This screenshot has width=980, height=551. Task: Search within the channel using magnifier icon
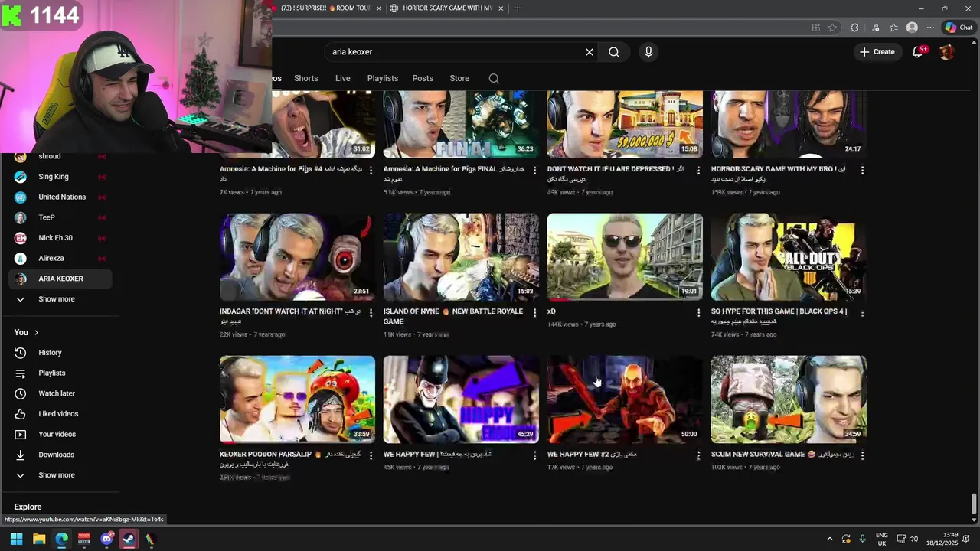(494, 78)
